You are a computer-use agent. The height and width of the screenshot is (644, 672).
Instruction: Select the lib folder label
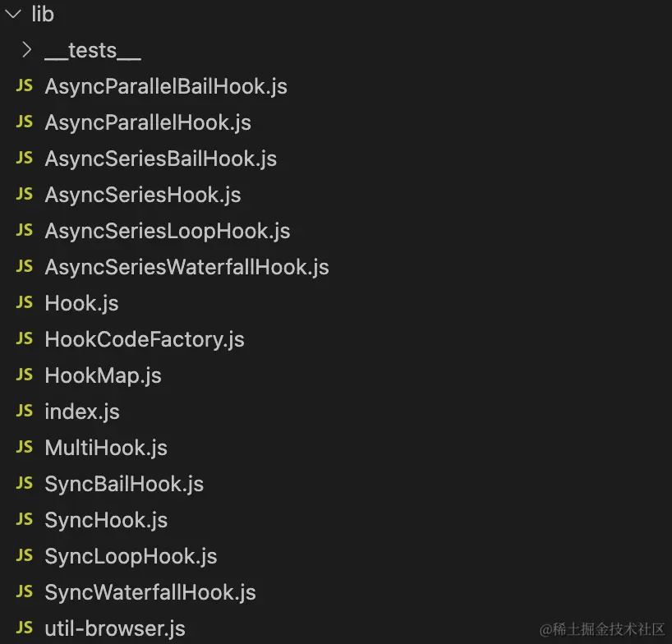click(43, 14)
